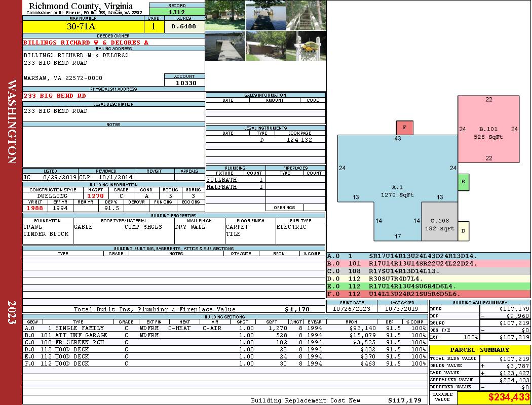Open the stairway photo thumbnail
Screen dimensions: 532x405
[x=307, y=16]
